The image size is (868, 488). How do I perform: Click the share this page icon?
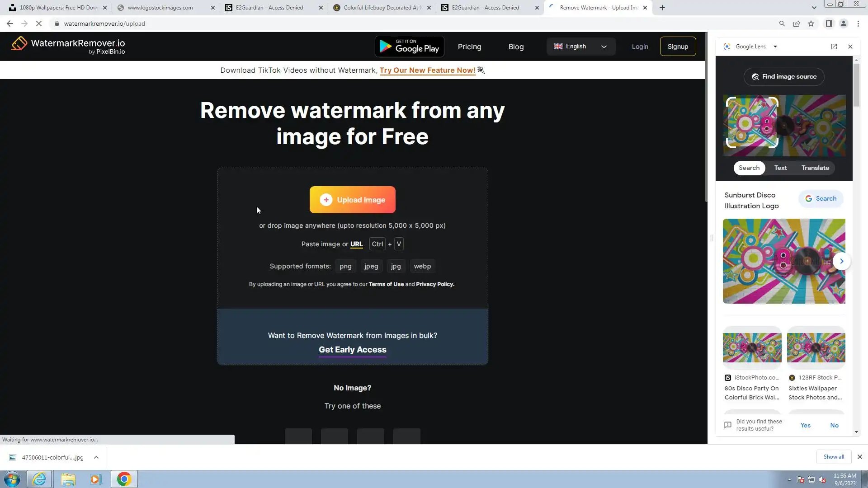pyautogui.click(x=797, y=23)
